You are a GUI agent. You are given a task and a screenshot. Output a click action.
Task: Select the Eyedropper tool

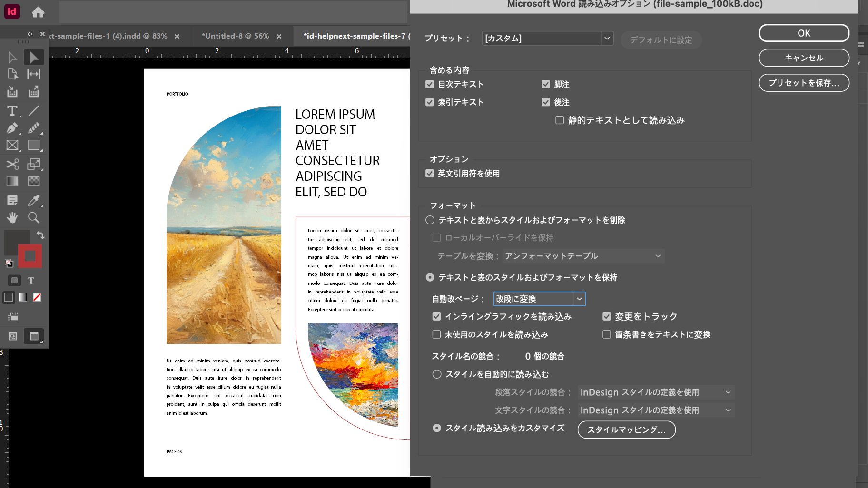pos(33,201)
